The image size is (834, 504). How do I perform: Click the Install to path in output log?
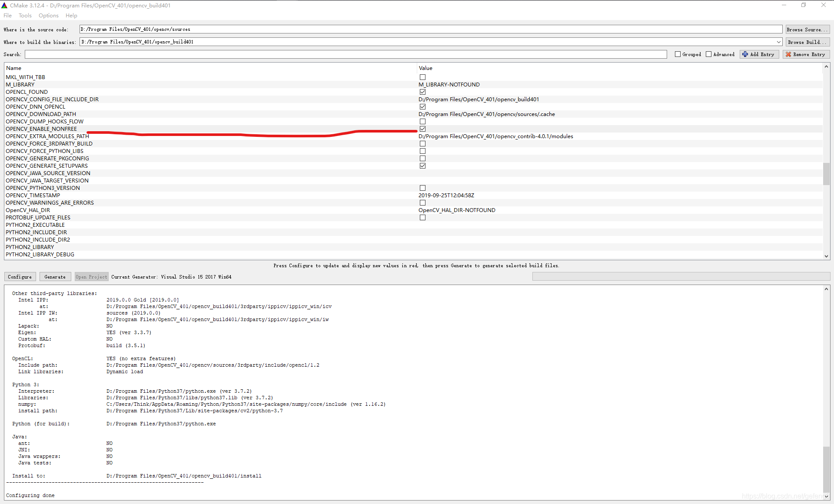point(184,476)
